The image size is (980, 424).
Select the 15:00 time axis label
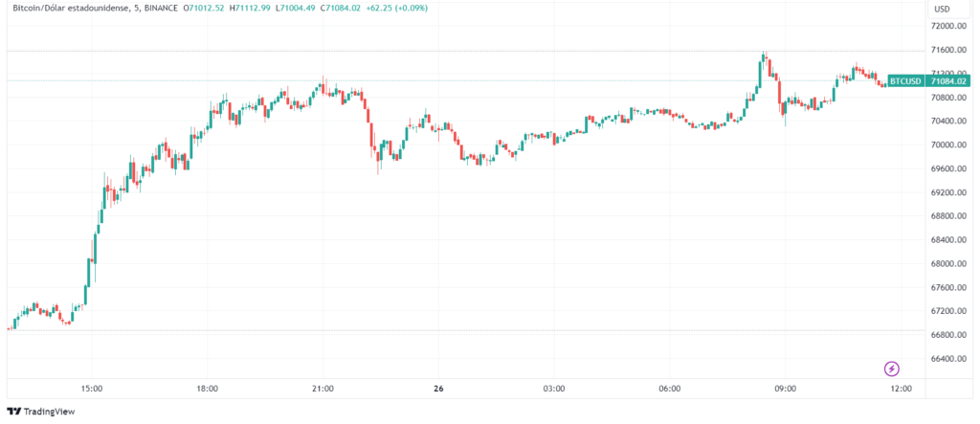click(92, 389)
